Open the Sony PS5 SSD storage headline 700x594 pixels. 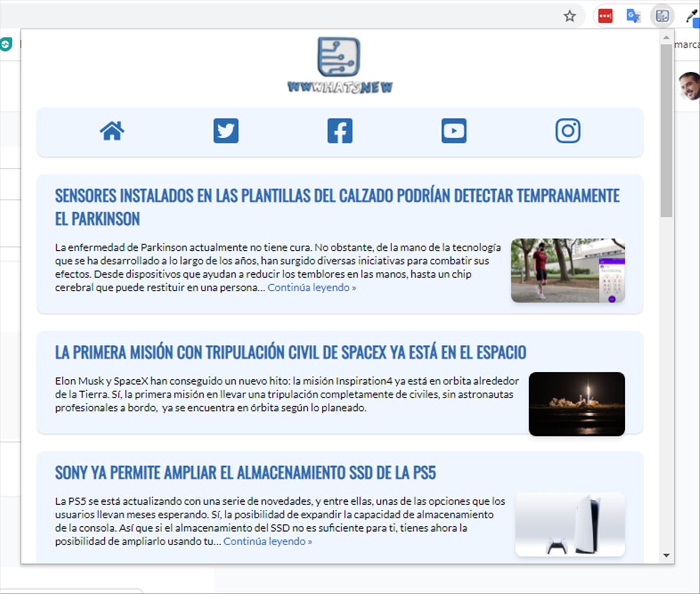coord(246,473)
